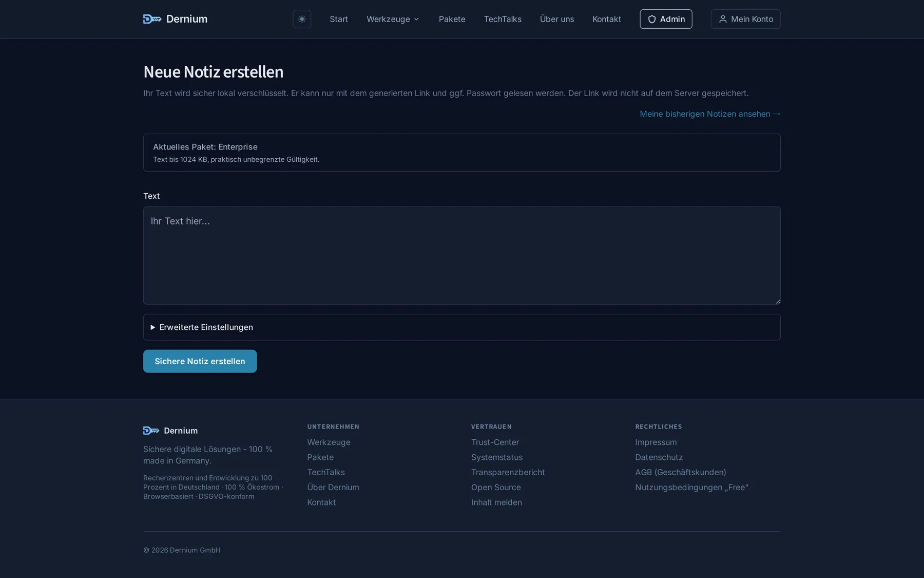This screenshot has width=924, height=578.
Task: Open AGB (Geschäftskunden) footer link
Action: click(680, 472)
